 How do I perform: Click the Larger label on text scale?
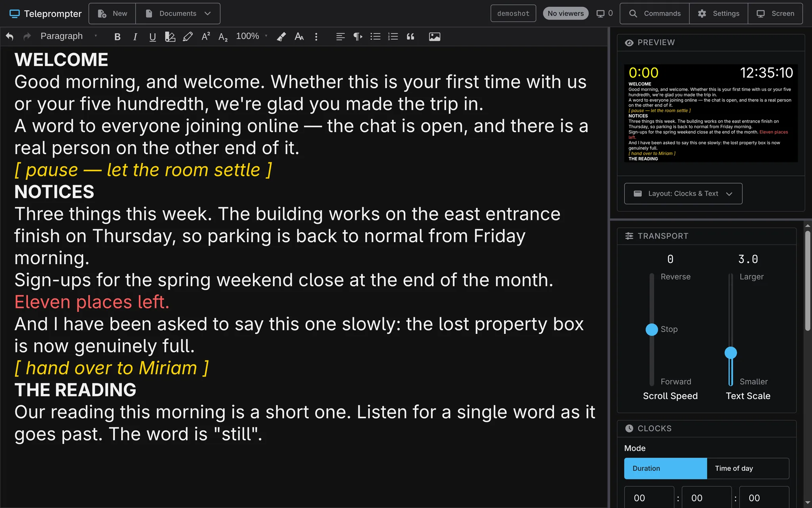(751, 277)
